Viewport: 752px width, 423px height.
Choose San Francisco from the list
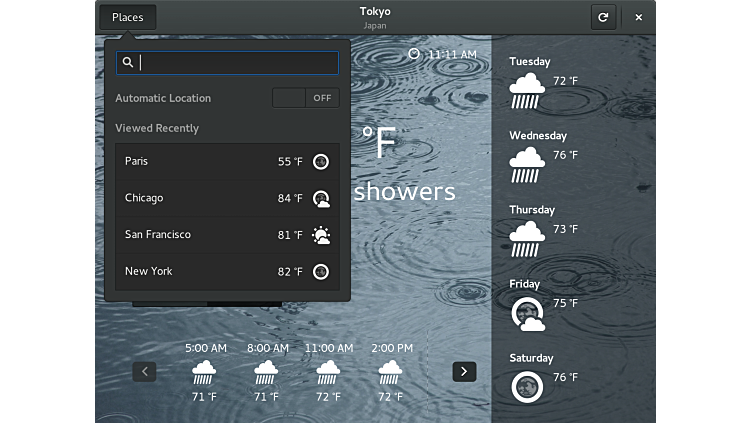(x=227, y=235)
